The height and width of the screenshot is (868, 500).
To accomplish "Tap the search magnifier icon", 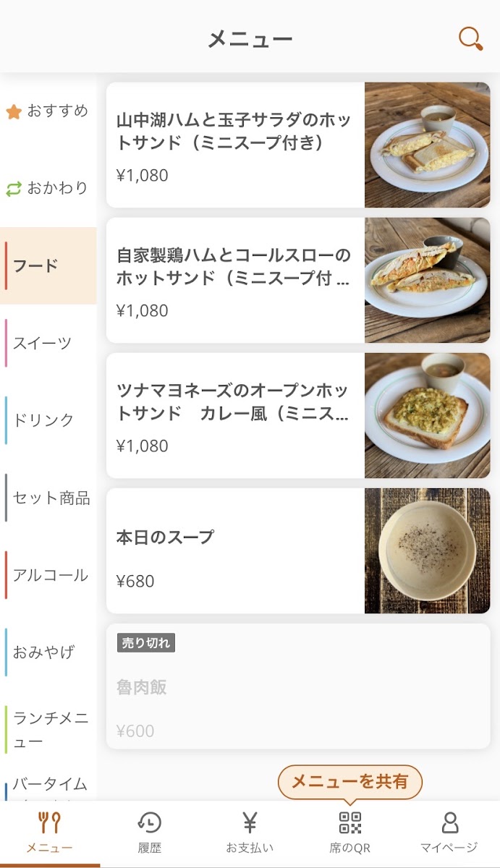I will (x=470, y=38).
